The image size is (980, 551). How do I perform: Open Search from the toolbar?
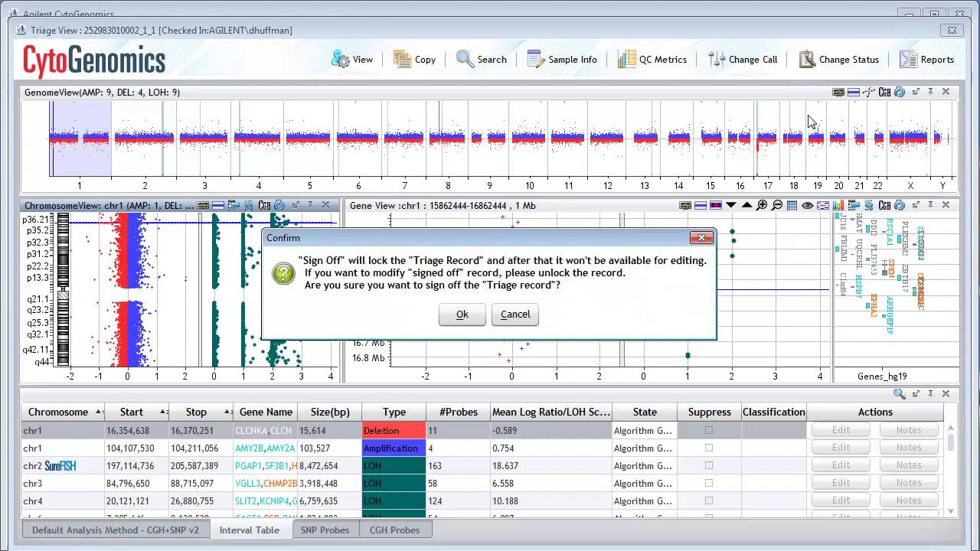click(482, 59)
